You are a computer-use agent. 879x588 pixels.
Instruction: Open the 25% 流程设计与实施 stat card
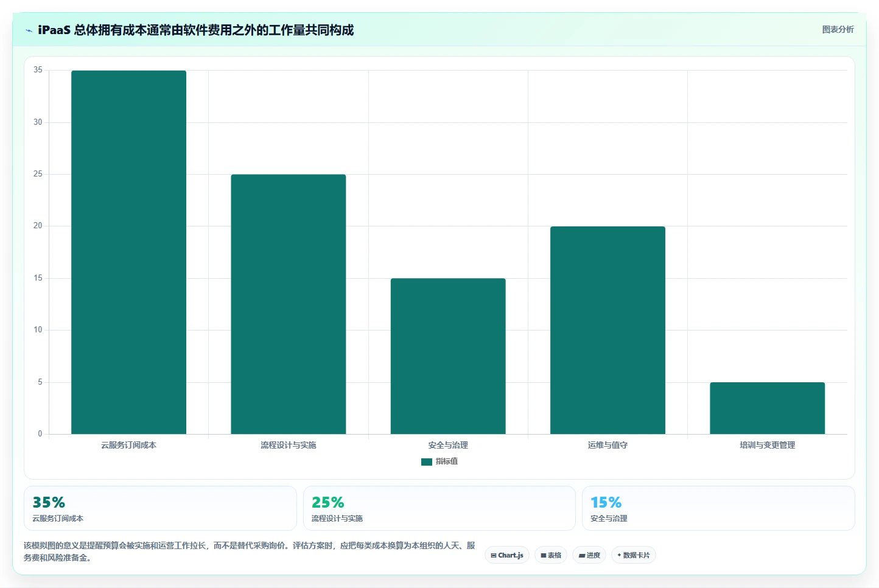(439, 508)
